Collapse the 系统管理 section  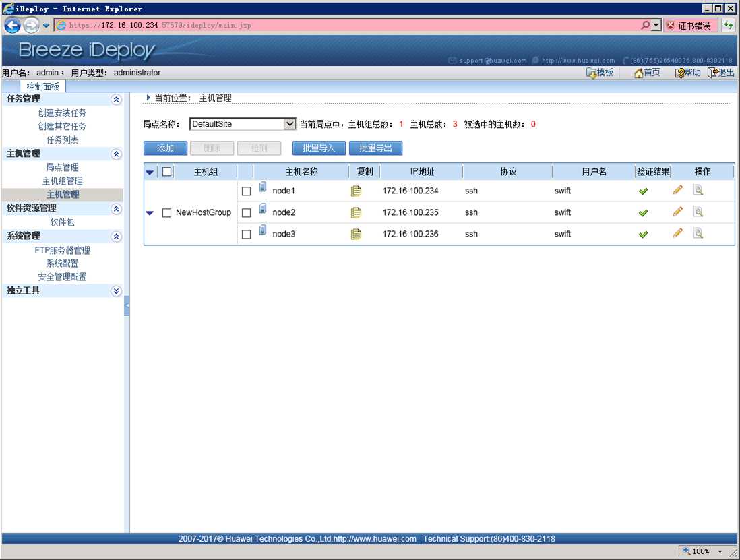click(x=116, y=237)
